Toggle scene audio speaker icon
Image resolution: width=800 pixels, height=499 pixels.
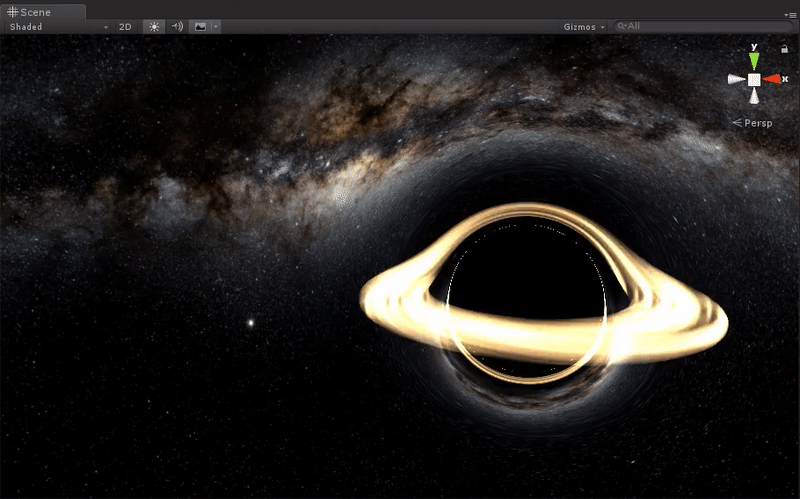click(x=177, y=27)
